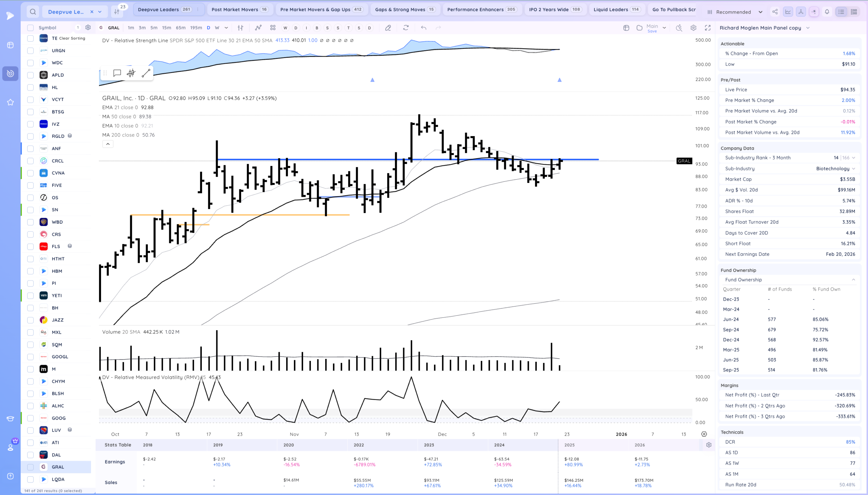Tick the CVNA row checkbox
Image resolution: width=868 pixels, height=495 pixels.
[30, 173]
